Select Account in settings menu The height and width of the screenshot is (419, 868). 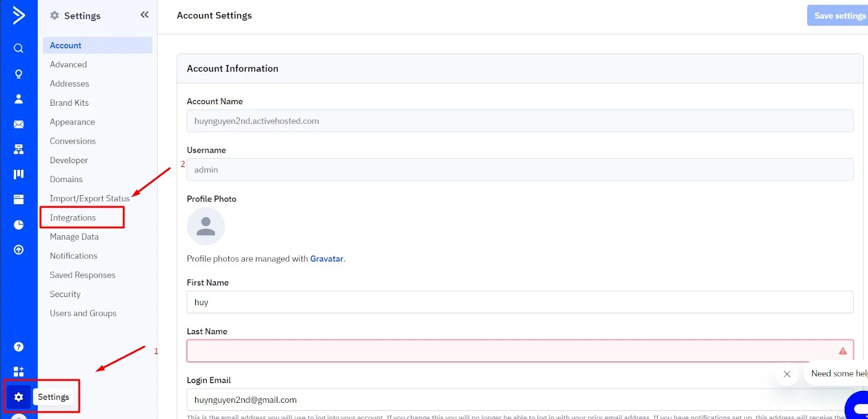(x=98, y=46)
